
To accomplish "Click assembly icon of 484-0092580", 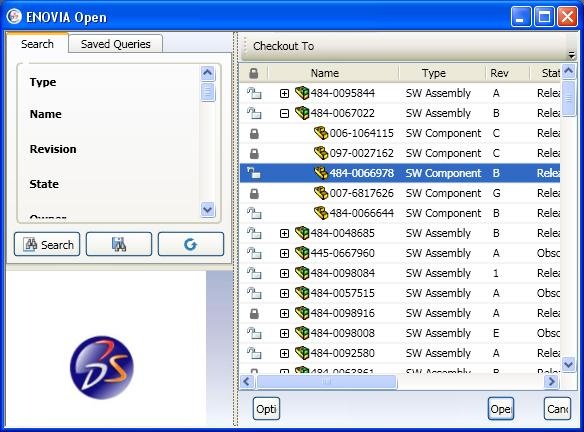I will pyautogui.click(x=302, y=353).
